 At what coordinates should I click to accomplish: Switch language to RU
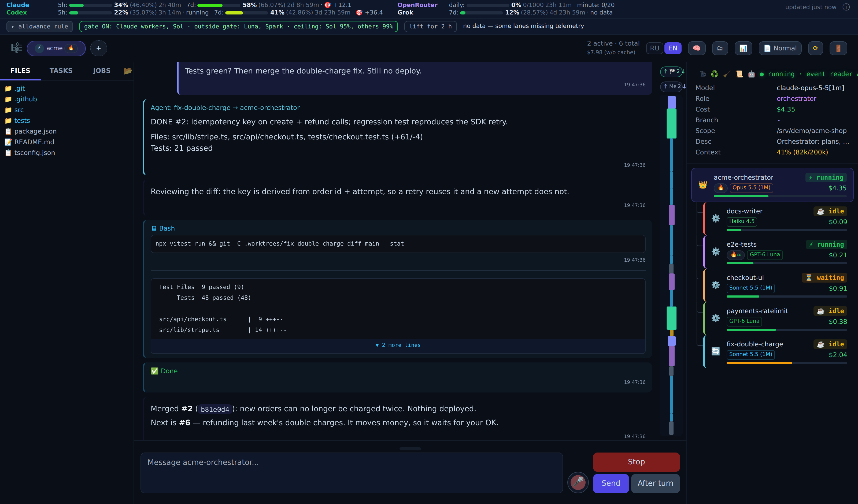(x=654, y=48)
